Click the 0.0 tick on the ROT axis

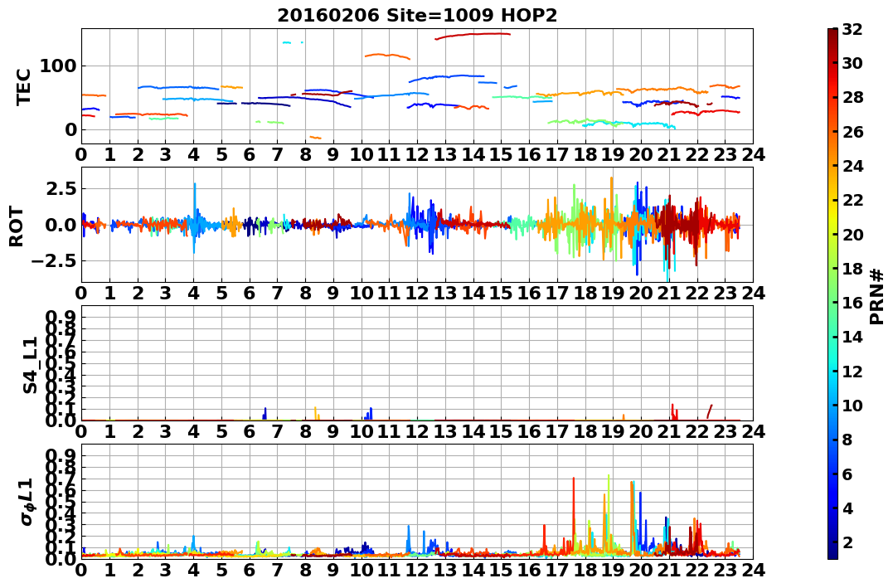[x=61, y=225]
